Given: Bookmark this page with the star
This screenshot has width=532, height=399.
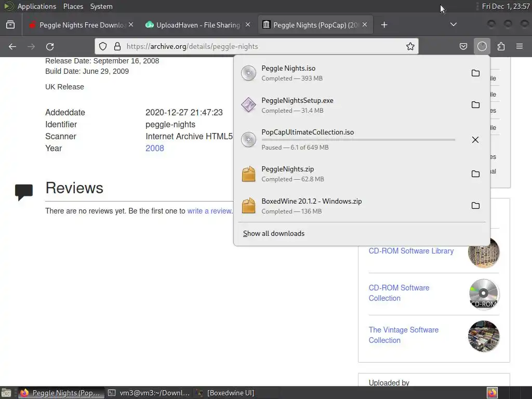Looking at the screenshot, I should coord(410,46).
